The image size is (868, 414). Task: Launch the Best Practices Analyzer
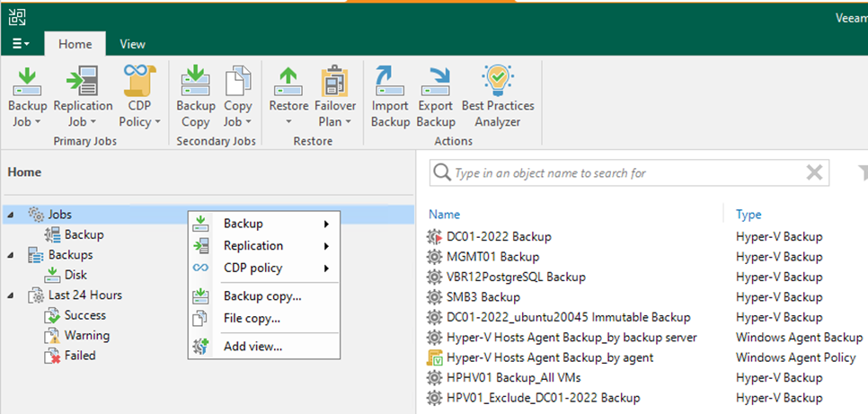(x=498, y=97)
